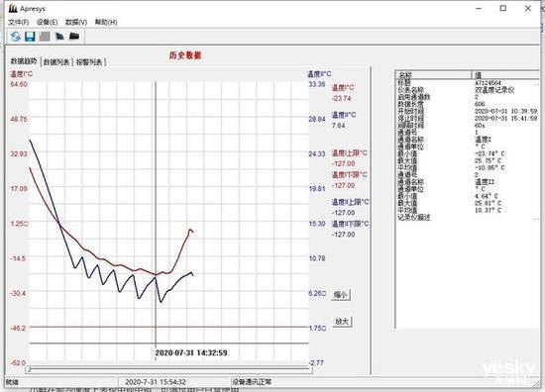Image resolution: width=545 pixels, height=392 pixels.
Task: Open the 设备(E) menu
Action: (47, 22)
